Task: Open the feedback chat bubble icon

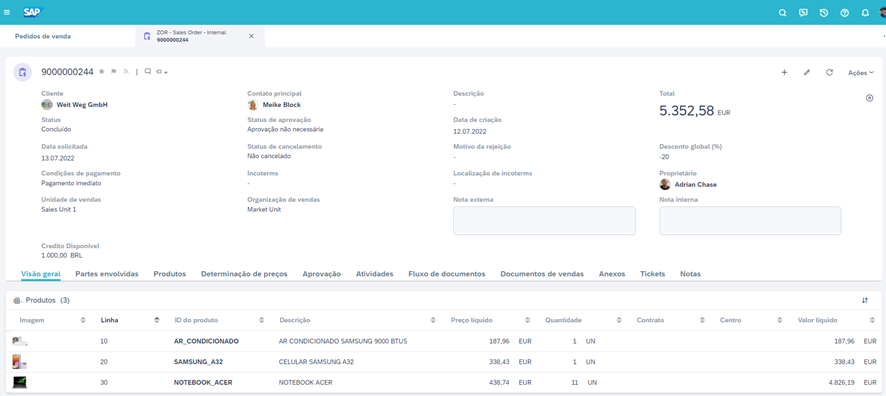Action: pos(804,13)
